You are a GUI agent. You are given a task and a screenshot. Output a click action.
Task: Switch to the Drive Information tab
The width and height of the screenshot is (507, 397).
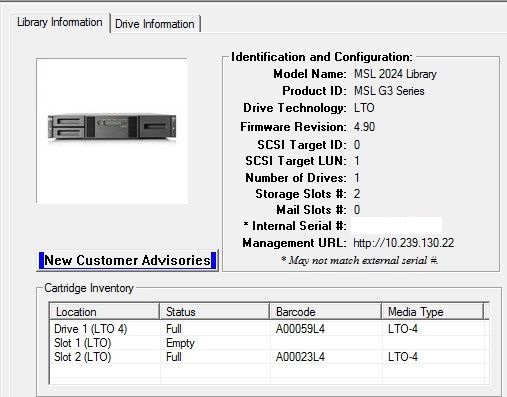click(x=155, y=24)
